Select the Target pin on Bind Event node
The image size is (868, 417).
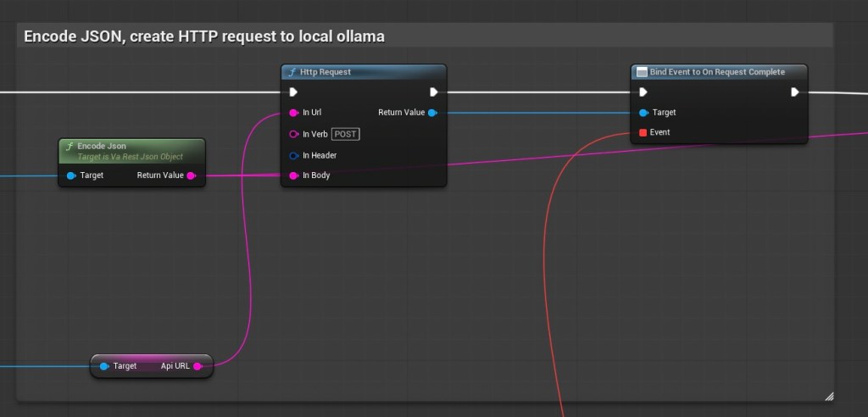pyautogui.click(x=643, y=112)
